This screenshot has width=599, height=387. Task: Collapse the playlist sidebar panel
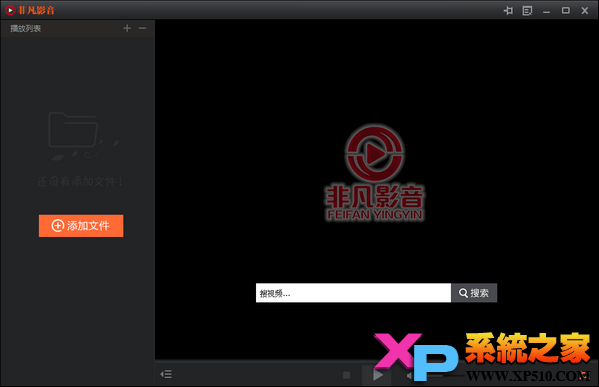pyautogui.click(x=166, y=374)
